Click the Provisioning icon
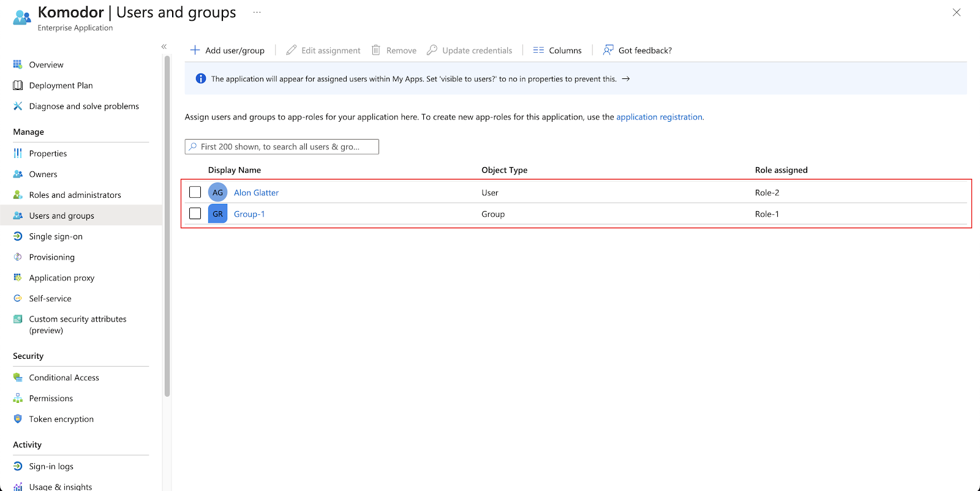 click(18, 257)
